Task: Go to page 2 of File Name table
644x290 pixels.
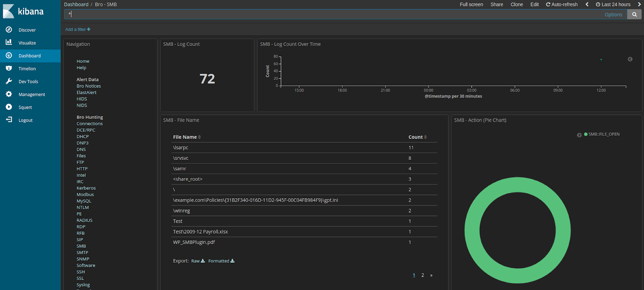Action: coord(423,275)
